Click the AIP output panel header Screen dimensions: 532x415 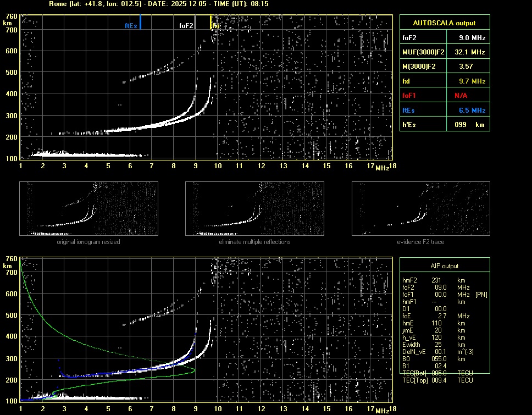444,266
